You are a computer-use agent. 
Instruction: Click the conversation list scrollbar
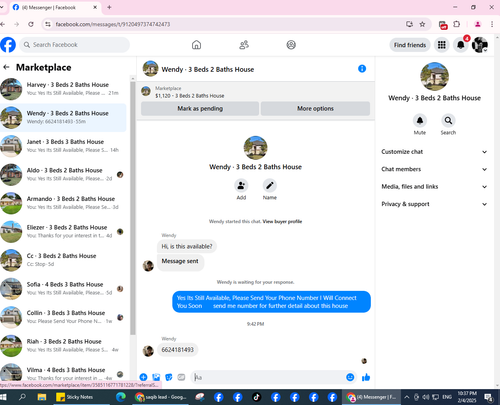coord(133,208)
